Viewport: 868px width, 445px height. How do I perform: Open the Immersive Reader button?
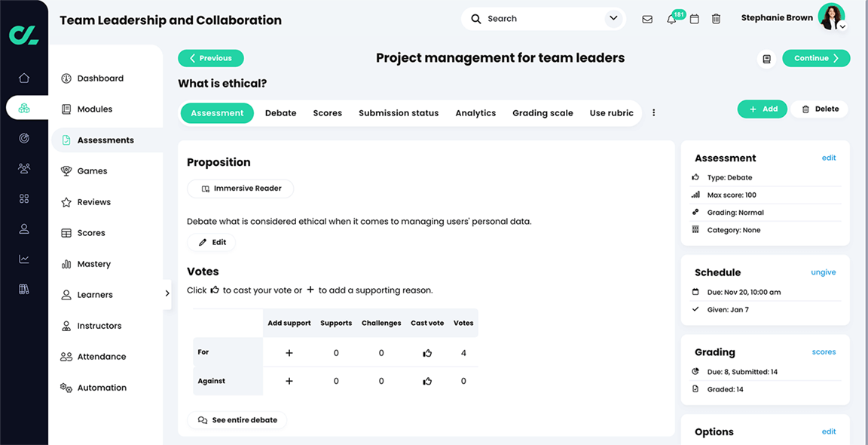tap(240, 189)
